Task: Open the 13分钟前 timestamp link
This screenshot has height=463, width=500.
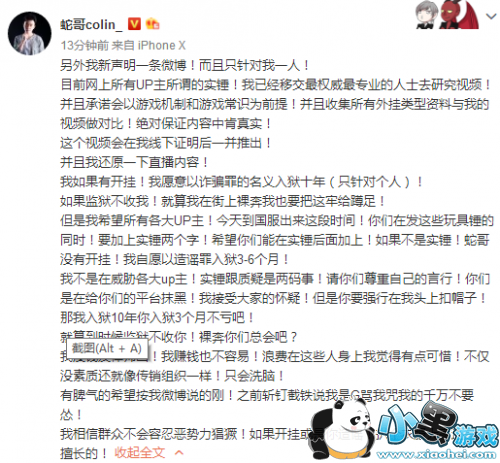Action: pos(85,45)
